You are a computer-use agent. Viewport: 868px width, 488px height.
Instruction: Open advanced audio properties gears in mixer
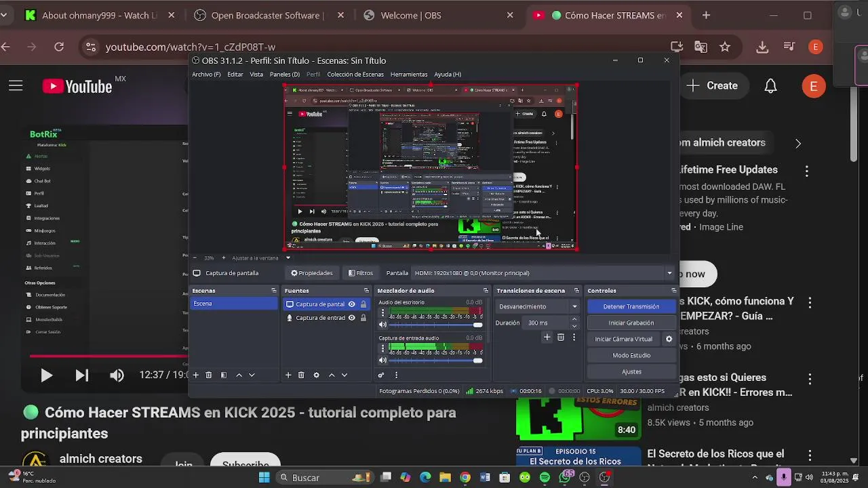click(381, 375)
